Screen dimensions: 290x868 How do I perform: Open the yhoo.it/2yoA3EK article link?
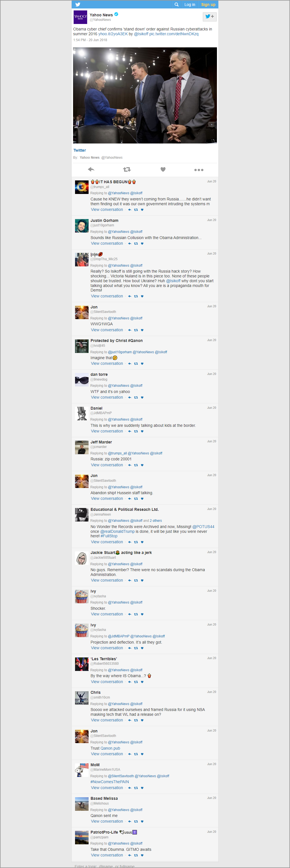coord(113,34)
